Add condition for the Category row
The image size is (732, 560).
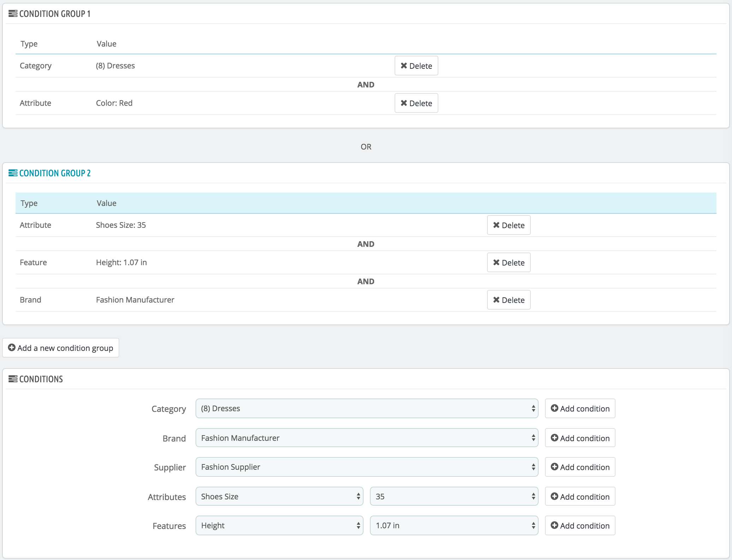pyautogui.click(x=580, y=409)
